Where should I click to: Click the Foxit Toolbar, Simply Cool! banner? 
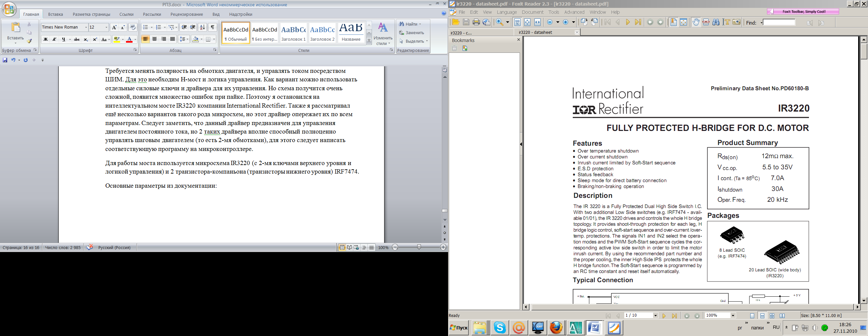(803, 11)
